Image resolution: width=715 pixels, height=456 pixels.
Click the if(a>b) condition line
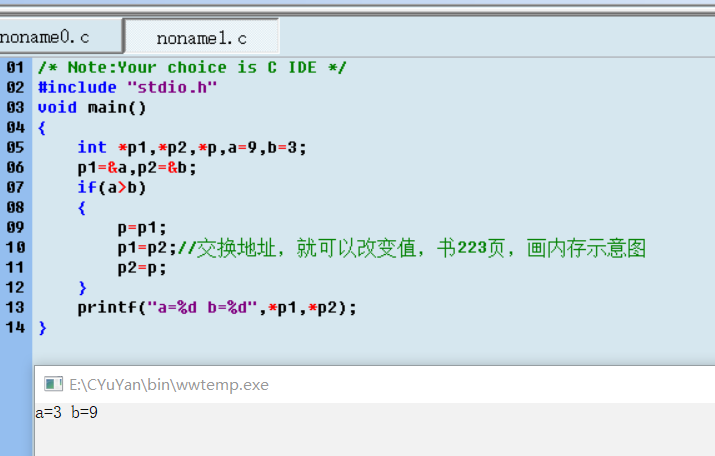tap(112, 187)
